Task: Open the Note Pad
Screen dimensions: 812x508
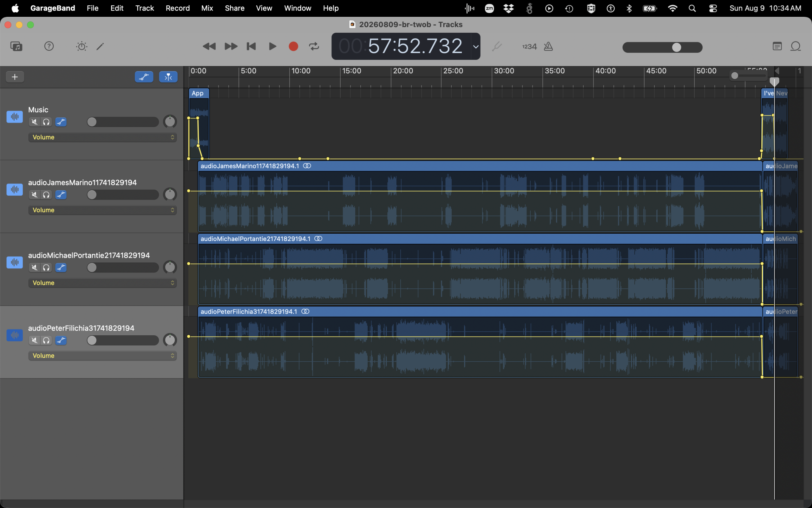Action: coord(777,46)
